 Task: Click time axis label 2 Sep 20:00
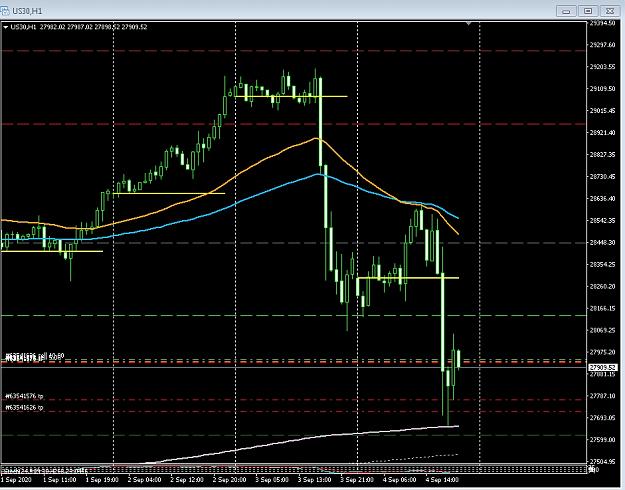coord(229,480)
